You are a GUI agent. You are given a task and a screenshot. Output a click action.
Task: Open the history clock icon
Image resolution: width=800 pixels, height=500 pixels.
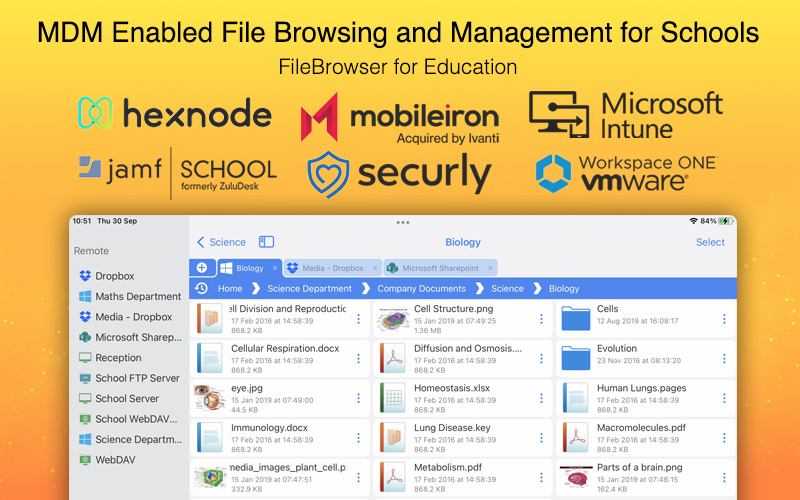[202, 288]
